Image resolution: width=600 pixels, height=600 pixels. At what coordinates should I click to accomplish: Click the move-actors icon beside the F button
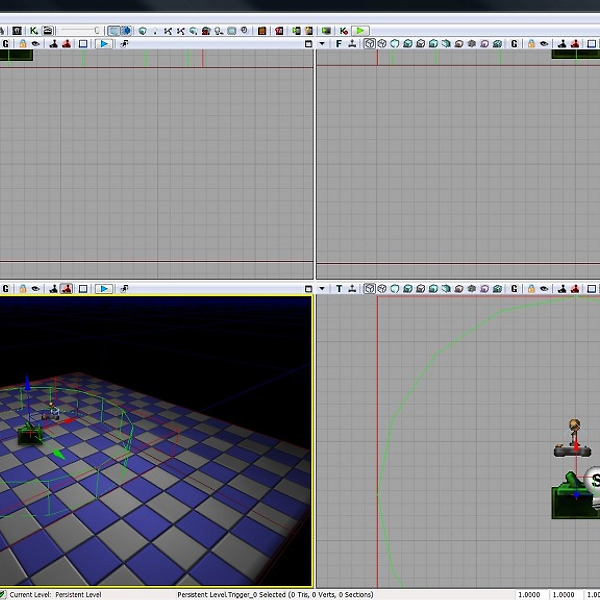point(353,44)
